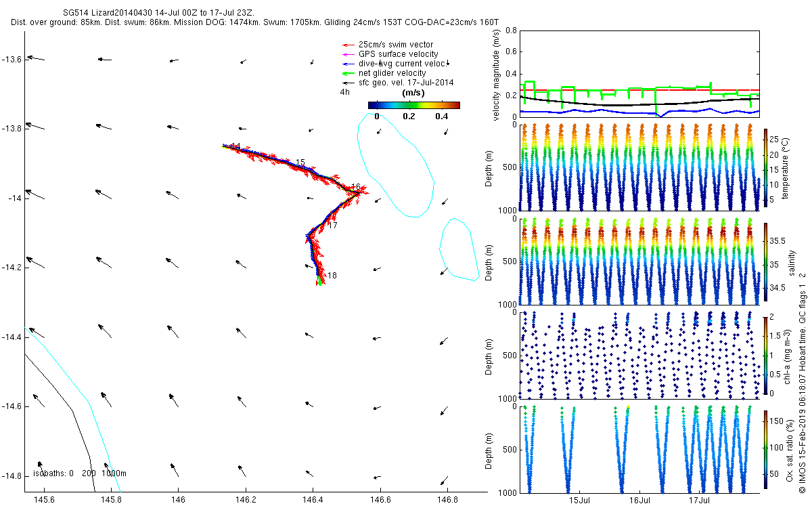
Task: Click latitude tick label '-14.2'
Action: 12,268
